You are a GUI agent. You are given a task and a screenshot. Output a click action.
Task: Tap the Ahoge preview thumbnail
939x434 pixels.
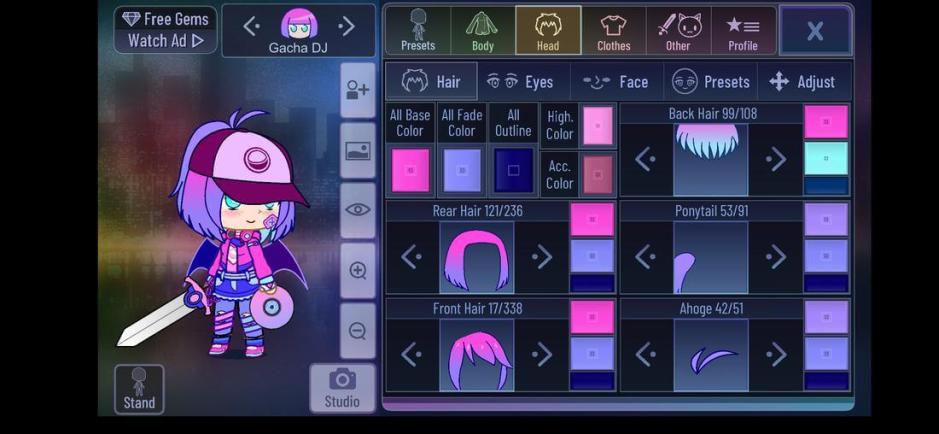(x=710, y=355)
